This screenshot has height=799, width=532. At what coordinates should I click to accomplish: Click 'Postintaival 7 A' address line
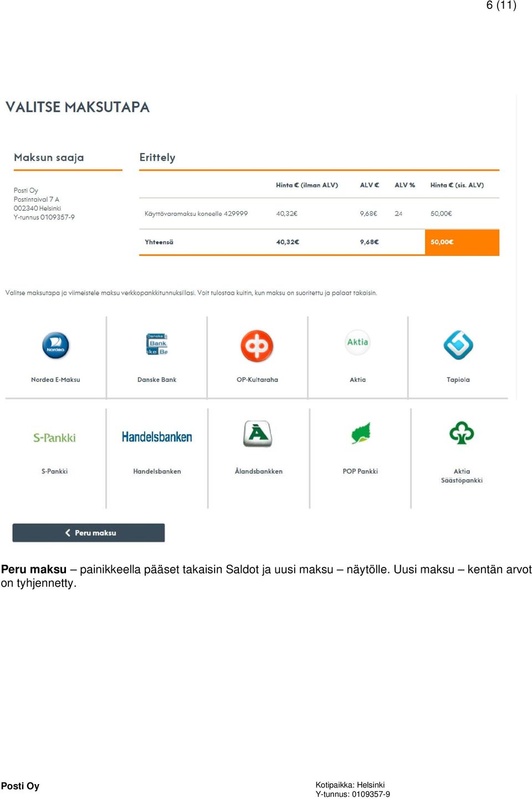click(37, 199)
